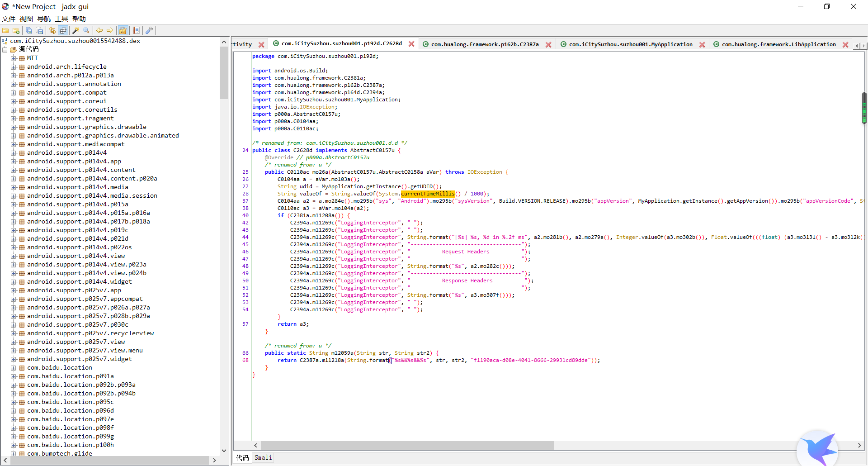This screenshot has height=466, width=868.
Task: Close the MyApplication tab
Action: pos(702,45)
